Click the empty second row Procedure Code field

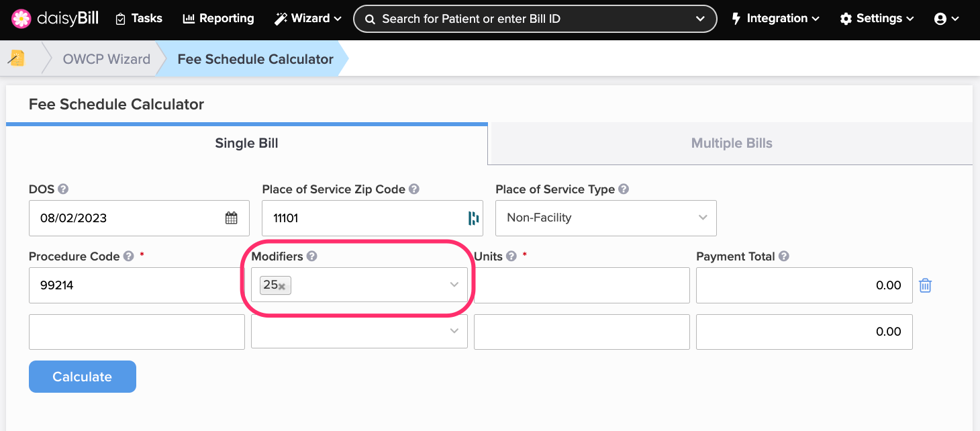137,332
